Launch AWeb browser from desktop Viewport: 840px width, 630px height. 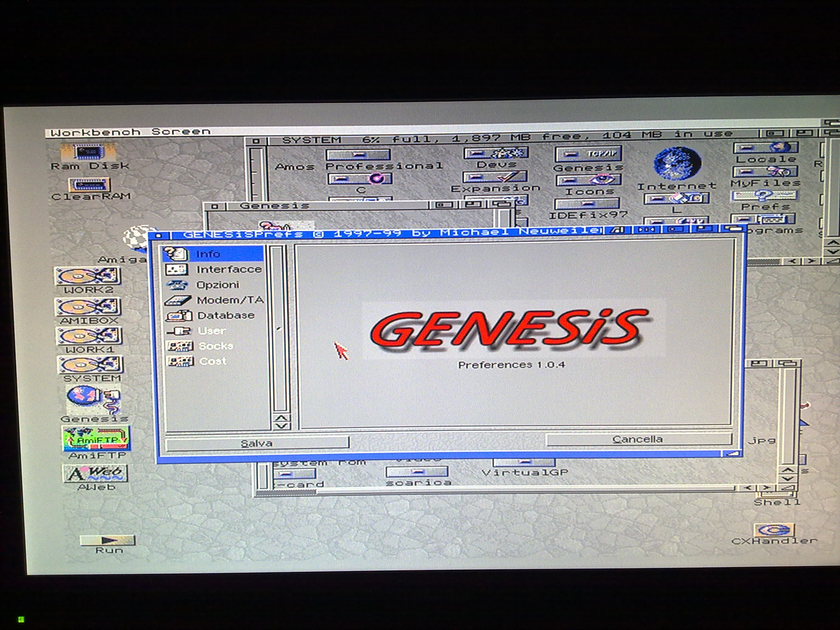pyautogui.click(x=95, y=473)
